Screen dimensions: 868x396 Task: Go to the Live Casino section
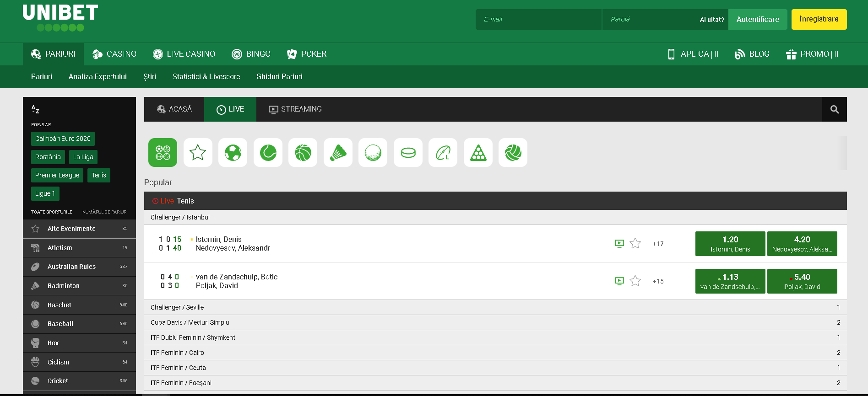coord(184,54)
